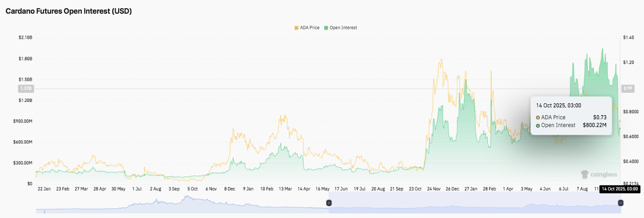Click the yellow ADA Price legend swatch
The height and width of the screenshot is (218, 644).
point(296,28)
